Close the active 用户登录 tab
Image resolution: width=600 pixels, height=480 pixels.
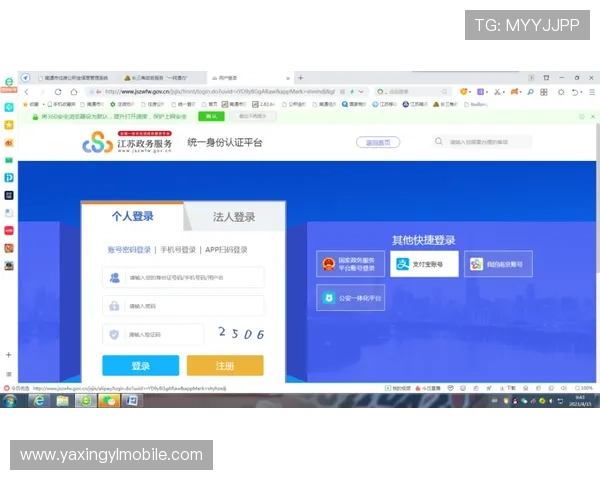(288, 78)
